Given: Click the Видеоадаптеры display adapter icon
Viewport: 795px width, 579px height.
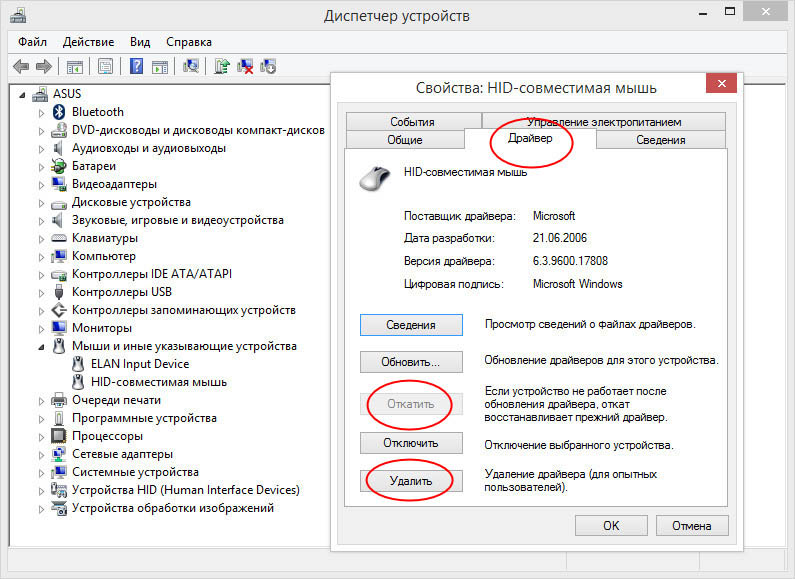Looking at the screenshot, I should [x=59, y=184].
